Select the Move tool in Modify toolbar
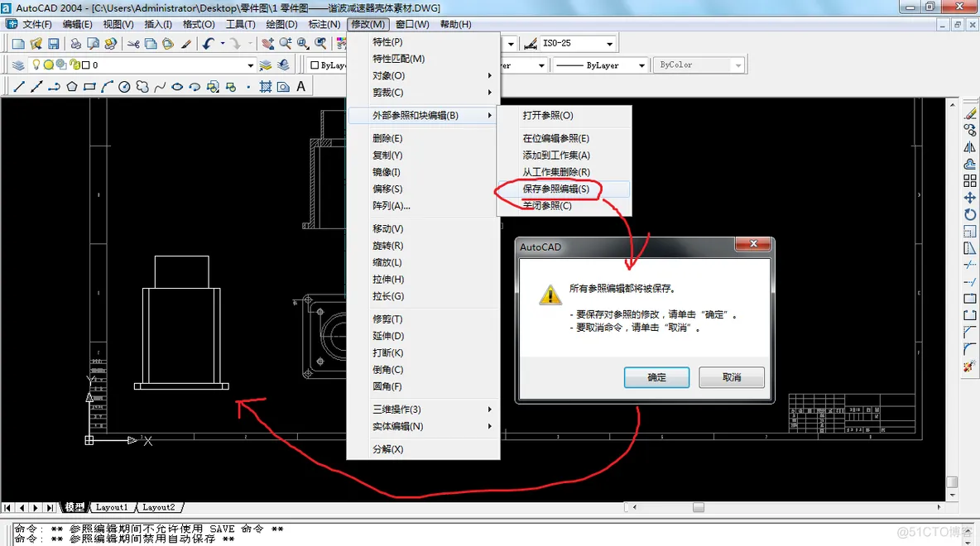Viewport: 980px width, 546px height. pos(970,198)
